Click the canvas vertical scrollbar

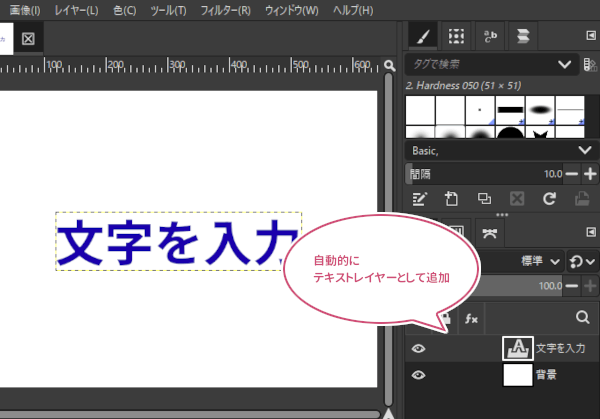coord(388,239)
